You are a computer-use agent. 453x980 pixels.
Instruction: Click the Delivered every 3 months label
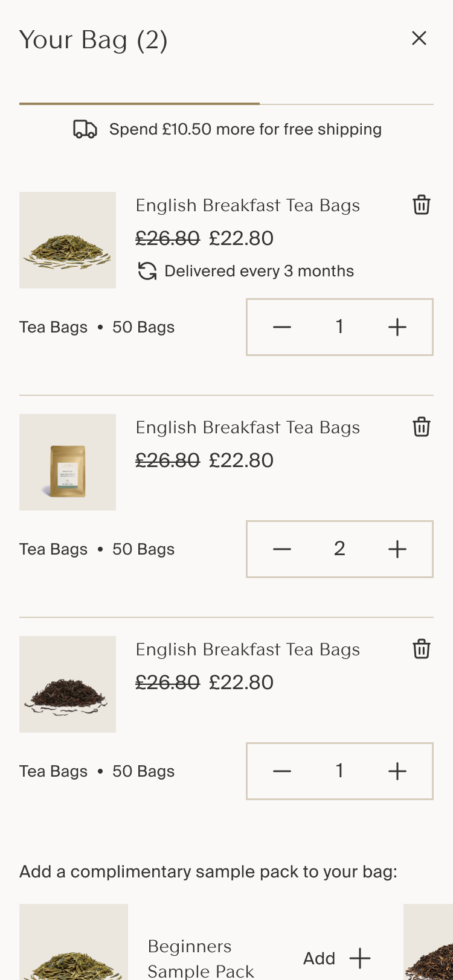click(x=259, y=272)
